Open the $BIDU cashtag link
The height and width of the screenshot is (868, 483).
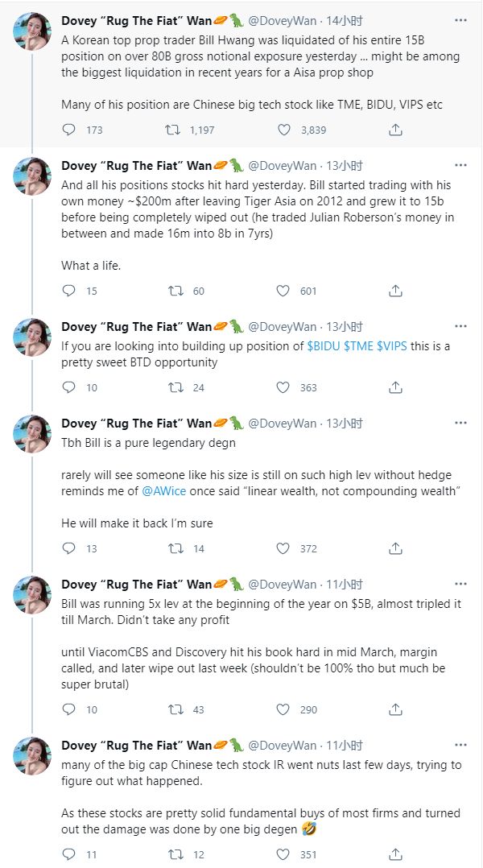[x=324, y=346]
